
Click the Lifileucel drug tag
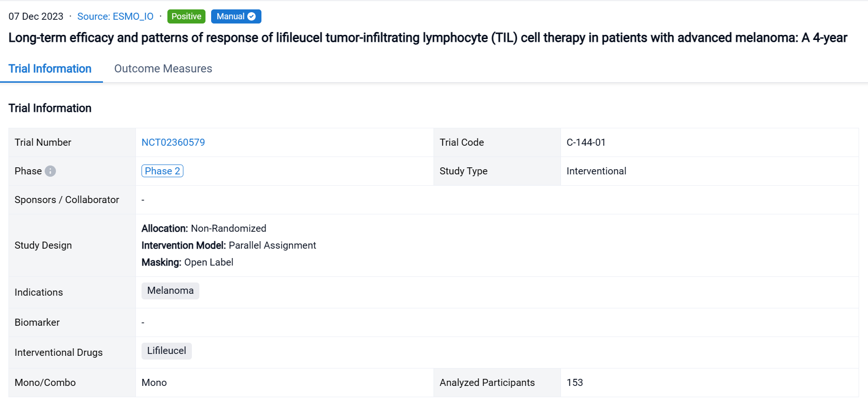point(166,351)
